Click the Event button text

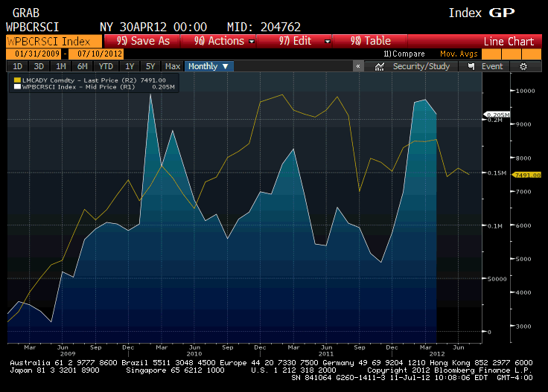492,66
